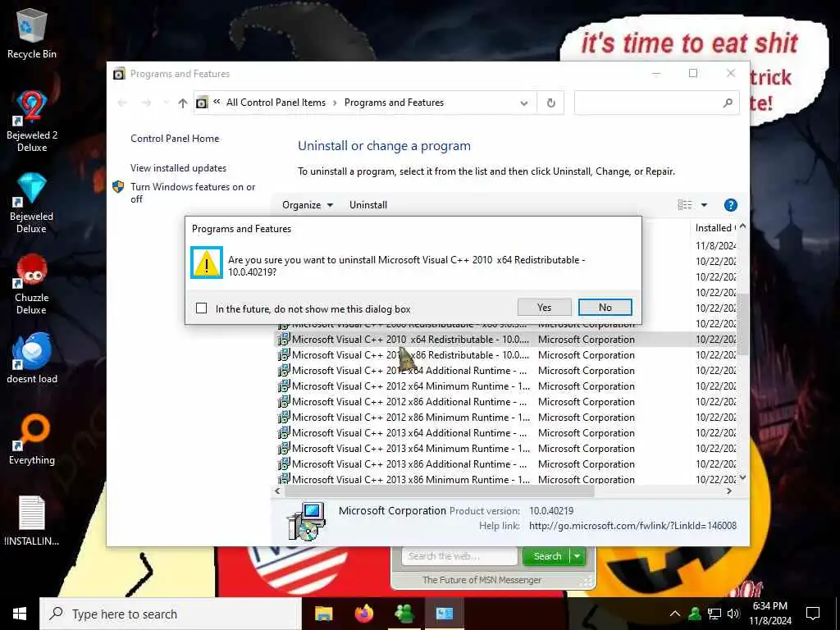Viewport: 840px width, 630px height.
Task: Open Firefox from the taskbar
Action: tap(363, 614)
